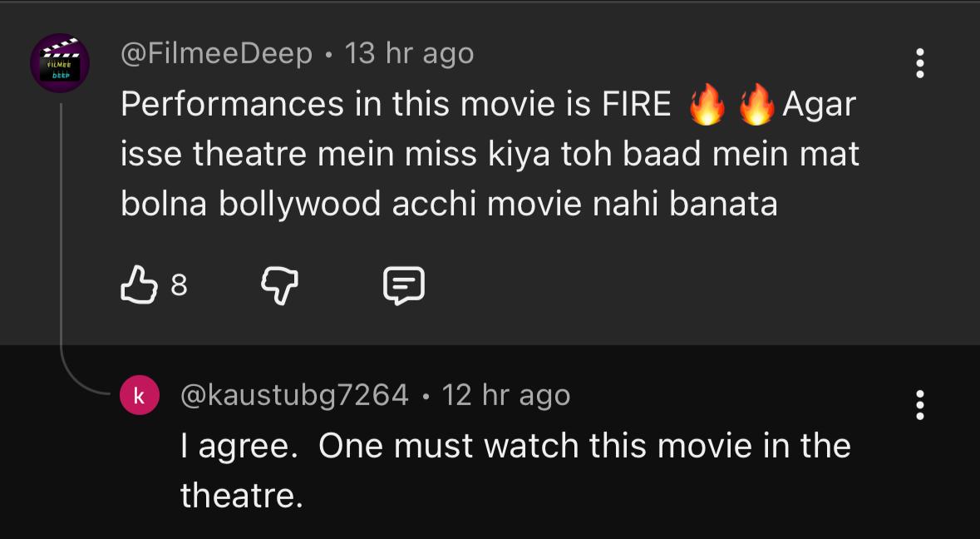
Task: Open the pink 'k' profile avatar
Action: pos(139,395)
